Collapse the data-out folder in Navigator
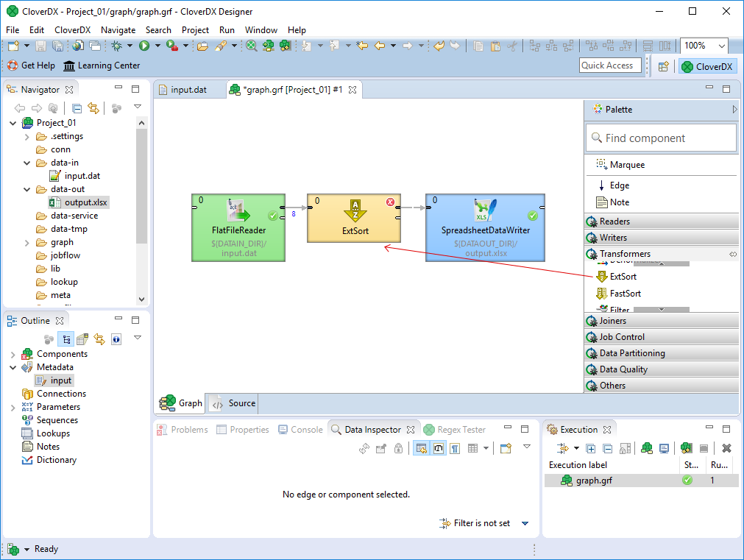The width and height of the screenshot is (744, 560). click(x=28, y=189)
